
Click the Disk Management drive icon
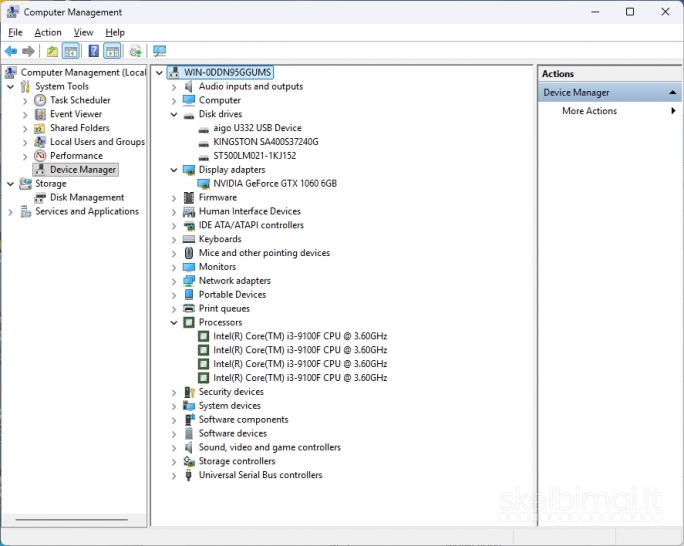[x=40, y=198]
